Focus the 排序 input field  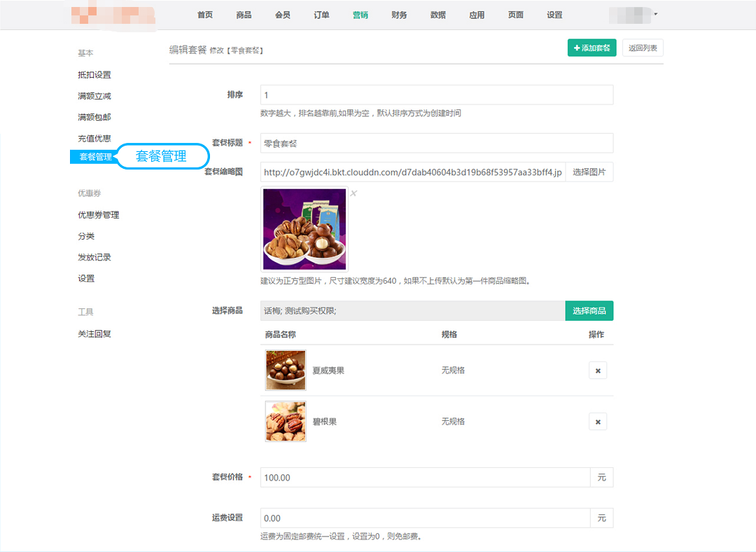pos(437,95)
